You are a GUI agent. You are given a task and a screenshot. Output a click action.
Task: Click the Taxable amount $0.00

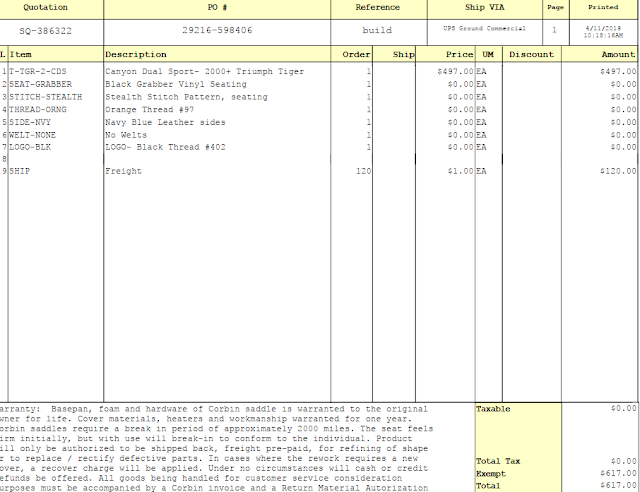(x=623, y=408)
